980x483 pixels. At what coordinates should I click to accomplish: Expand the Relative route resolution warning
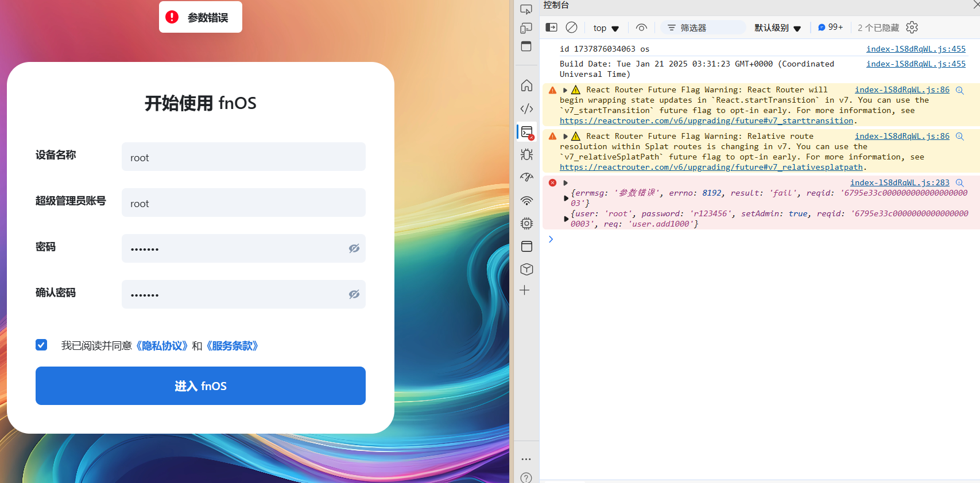tap(565, 137)
